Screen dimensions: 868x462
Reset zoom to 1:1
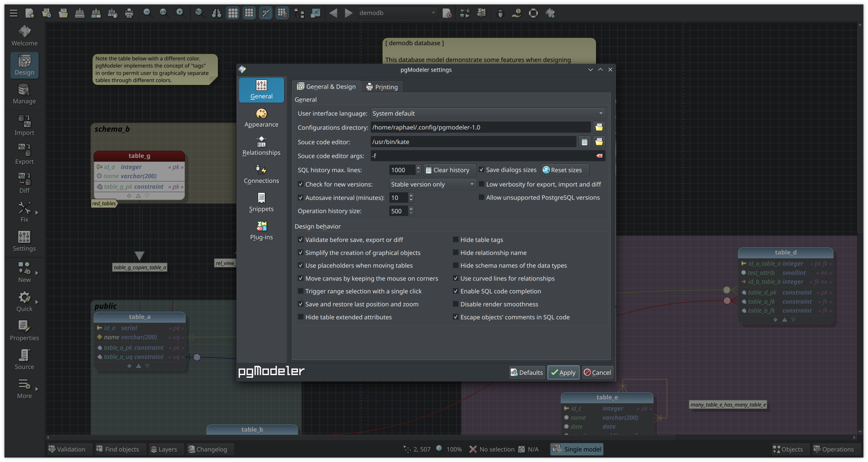pos(164,13)
